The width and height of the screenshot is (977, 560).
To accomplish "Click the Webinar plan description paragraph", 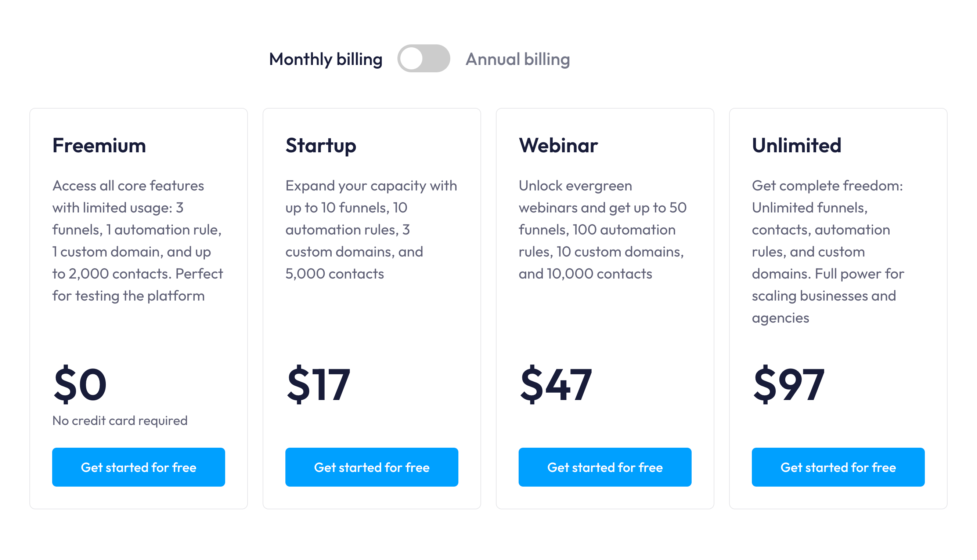I will pos(602,230).
